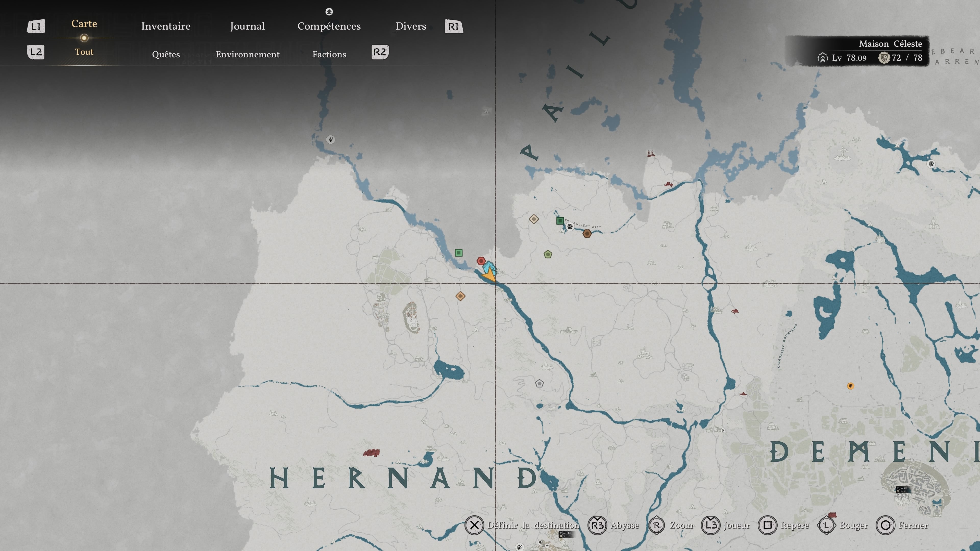Click the Lv 78.09 level value
Viewport: 980px width, 551px height.
[849, 58]
